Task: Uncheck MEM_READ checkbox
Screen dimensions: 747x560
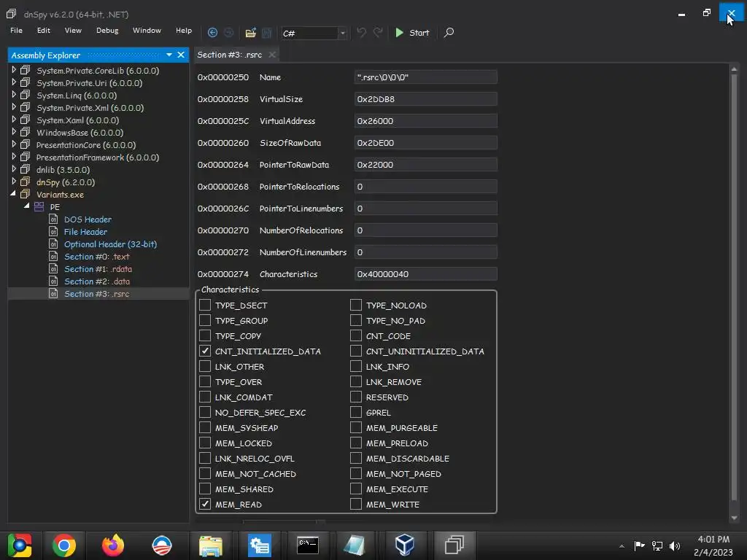Action: [x=205, y=504]
